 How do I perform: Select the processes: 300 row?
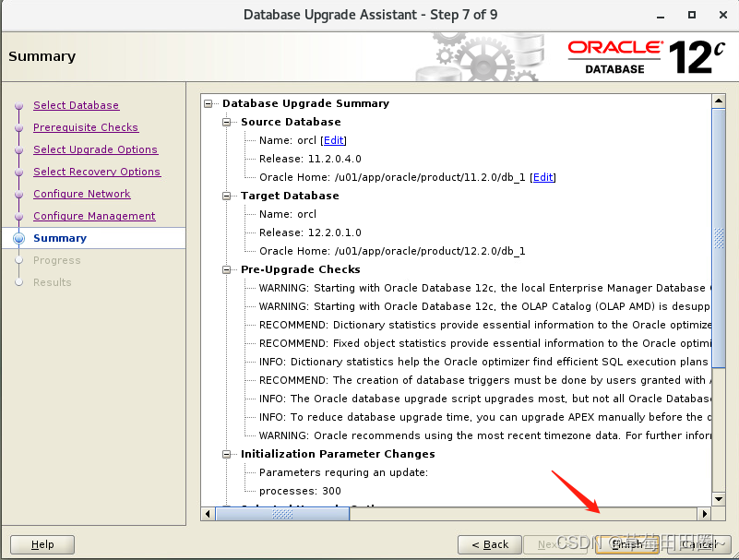(x=300, y=491)
